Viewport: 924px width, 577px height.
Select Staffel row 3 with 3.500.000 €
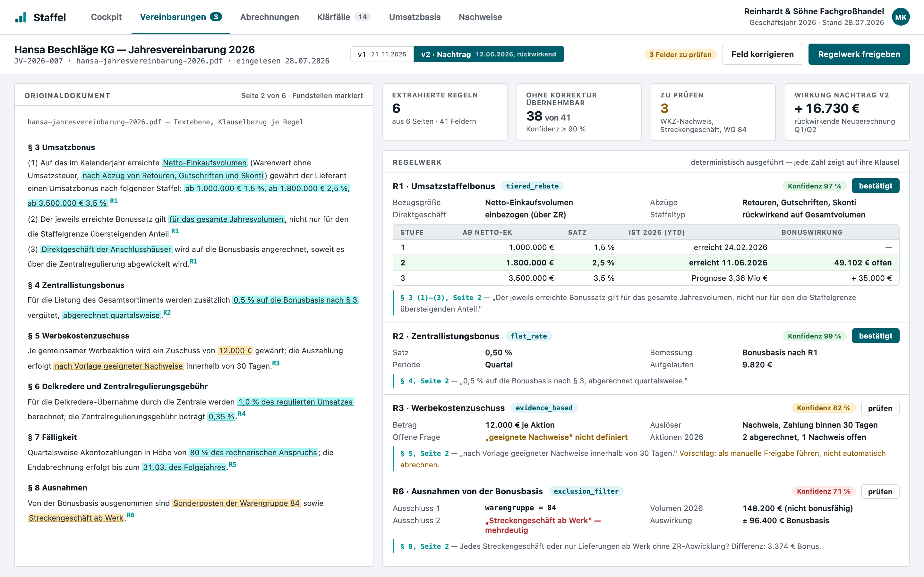[646, 278]
